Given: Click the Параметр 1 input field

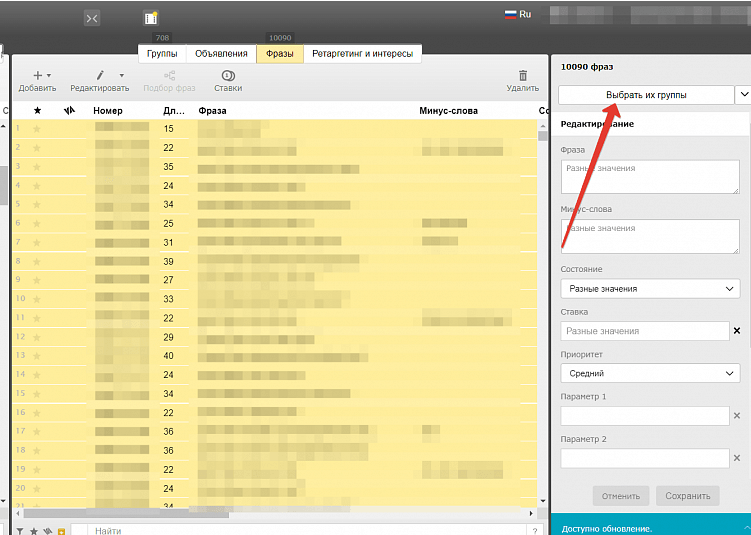Looking at the screenshot, I should point(645,416).
